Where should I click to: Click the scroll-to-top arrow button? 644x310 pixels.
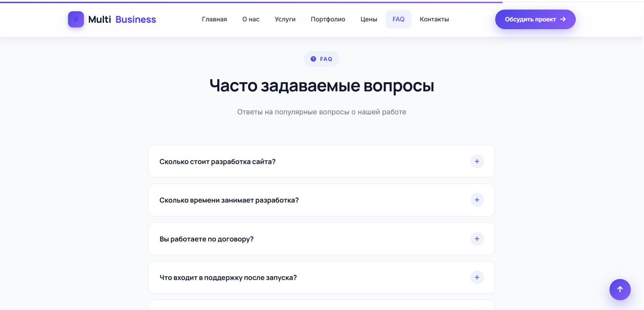pyautogui.click(x=620, y=289)
